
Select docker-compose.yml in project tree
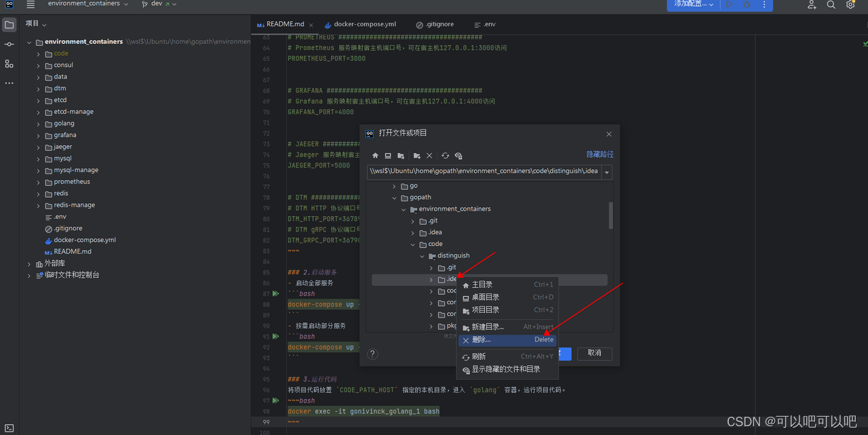[85, 240]
